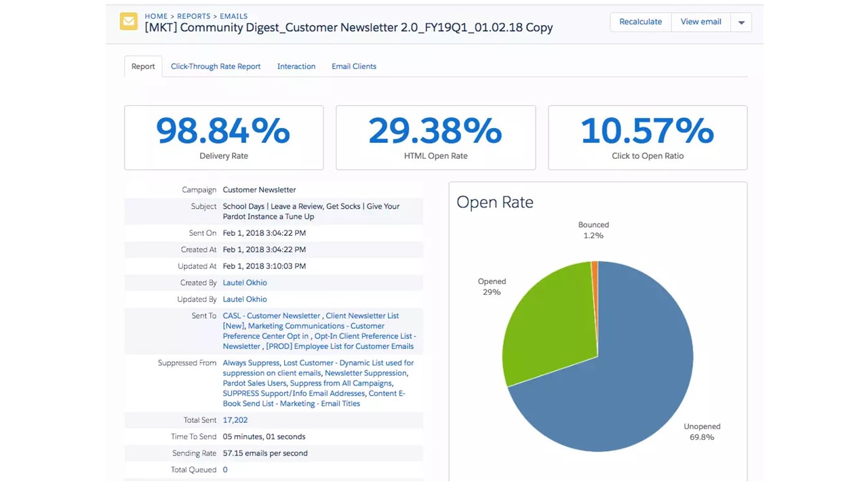Open REPORTS from the breadcrumb trail

194,16
